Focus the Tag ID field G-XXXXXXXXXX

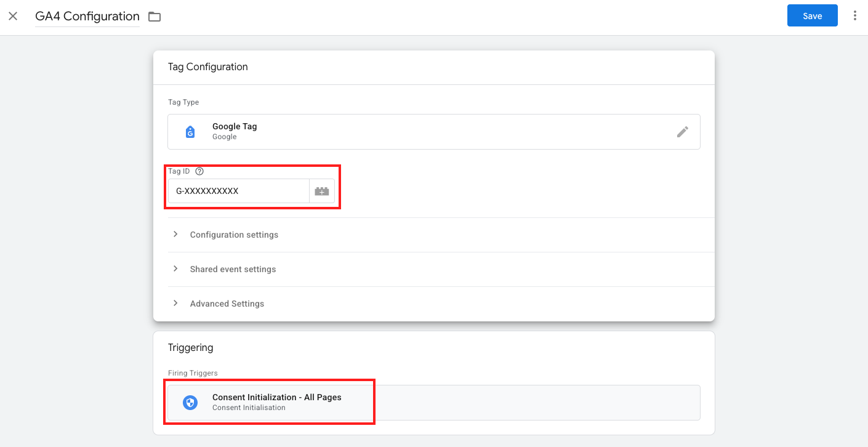238,191
